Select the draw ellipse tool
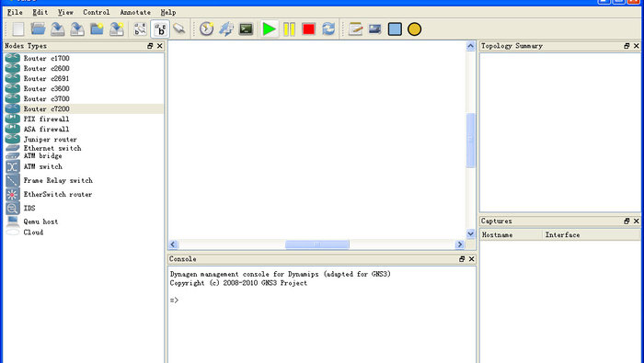This screenshot has width=644, height=363. click(414, 29)
